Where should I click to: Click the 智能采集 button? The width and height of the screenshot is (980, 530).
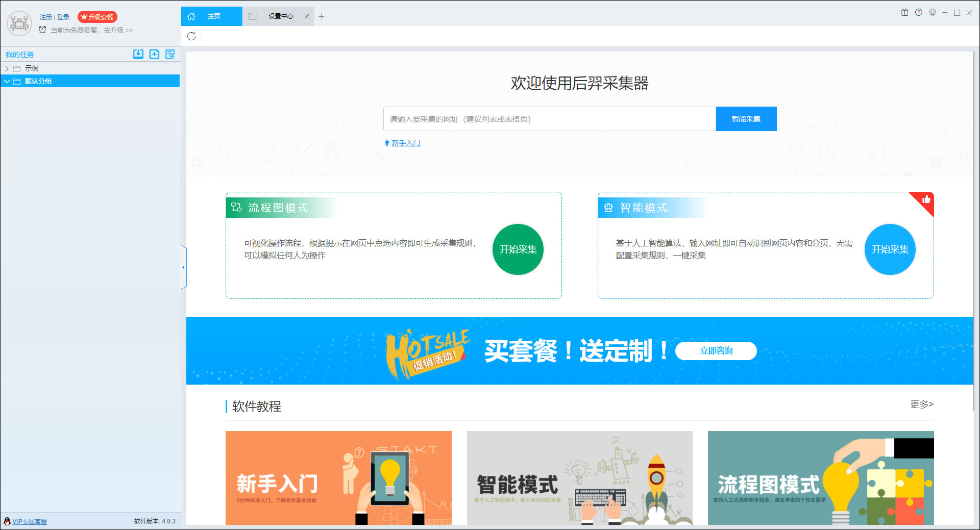746,119
